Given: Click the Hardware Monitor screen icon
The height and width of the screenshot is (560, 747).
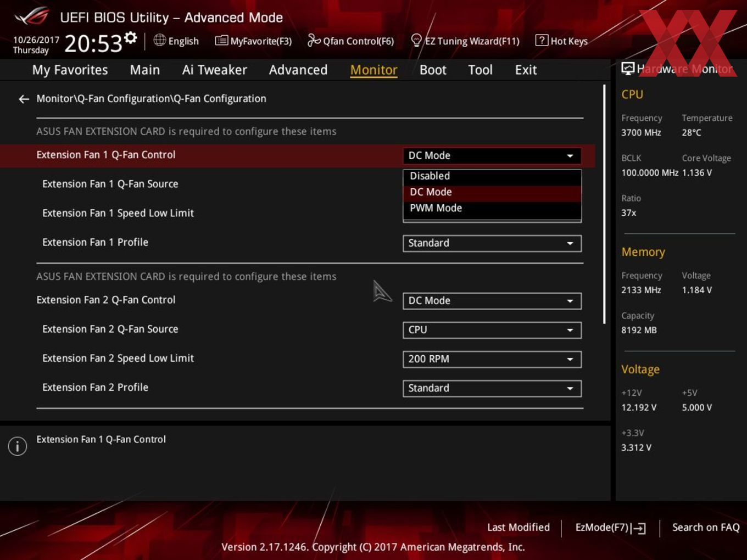Looking at the screenshot, I should point(628,68).
